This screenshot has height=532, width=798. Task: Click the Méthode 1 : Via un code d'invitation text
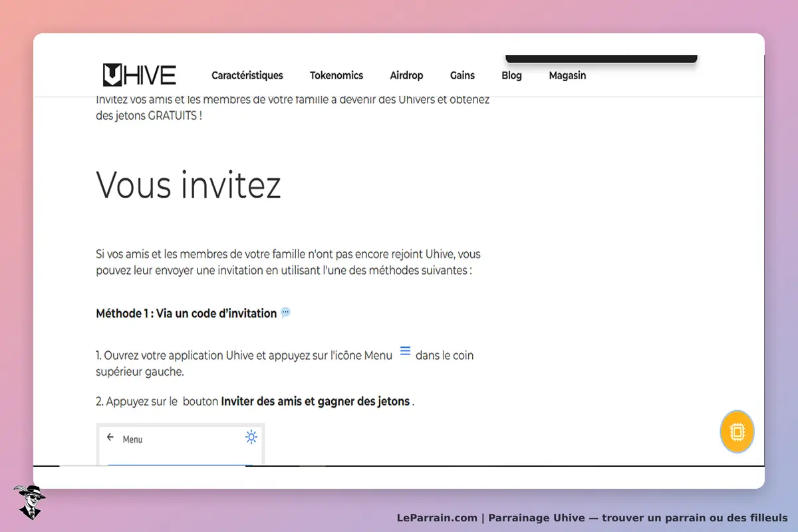click(x=186, y=313)
